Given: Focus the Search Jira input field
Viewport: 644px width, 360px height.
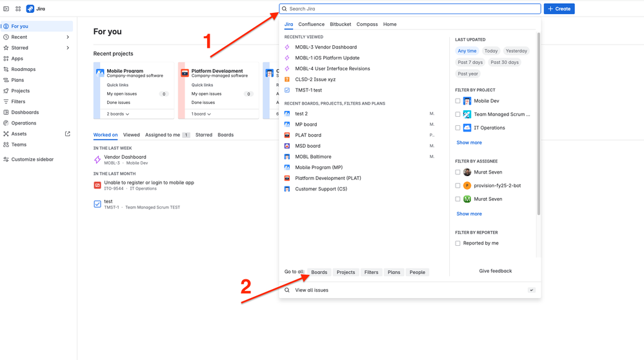Looking at the screenshot, I should point(410,8).
